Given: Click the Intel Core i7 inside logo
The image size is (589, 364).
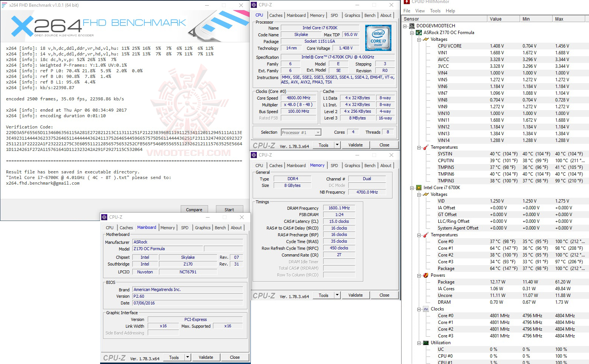Looking at the screenshot, I should coord(378,38).
